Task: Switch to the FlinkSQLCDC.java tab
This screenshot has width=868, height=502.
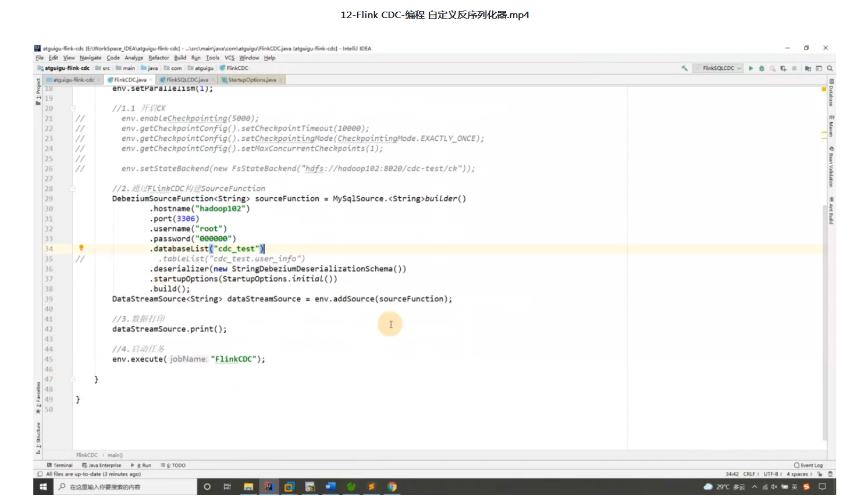Action: click(x=187, y=80)
